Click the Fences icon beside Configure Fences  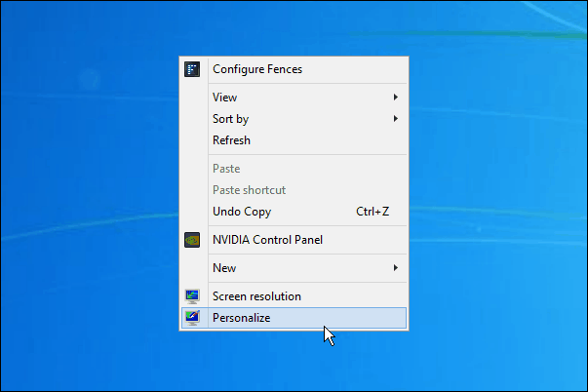coord(192,69)
